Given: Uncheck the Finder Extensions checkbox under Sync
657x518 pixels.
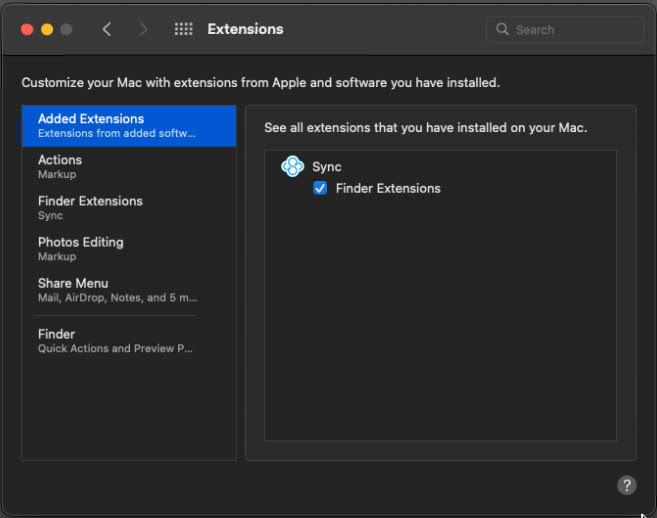Looking at the screenshot, I should point(320,188).
